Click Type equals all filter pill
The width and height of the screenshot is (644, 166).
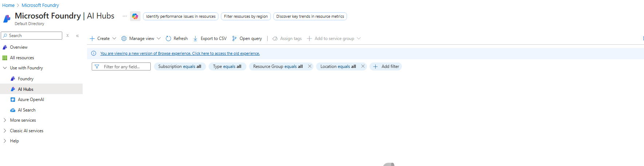[227, 66]
